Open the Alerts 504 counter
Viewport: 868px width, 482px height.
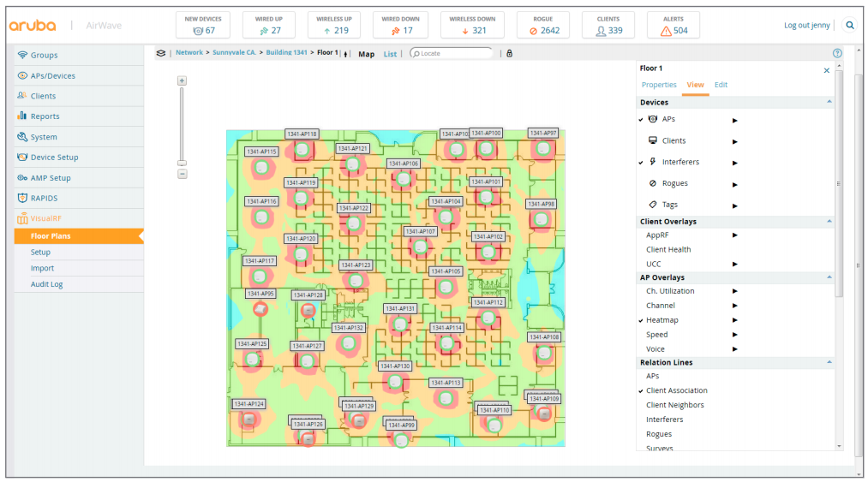coord(673,26)
